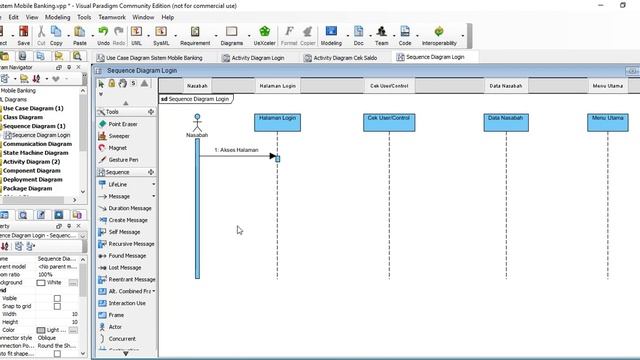Select Activity Diagram (2) in navigator
This screenshot has width=640, height=360.
click(31, 162)
